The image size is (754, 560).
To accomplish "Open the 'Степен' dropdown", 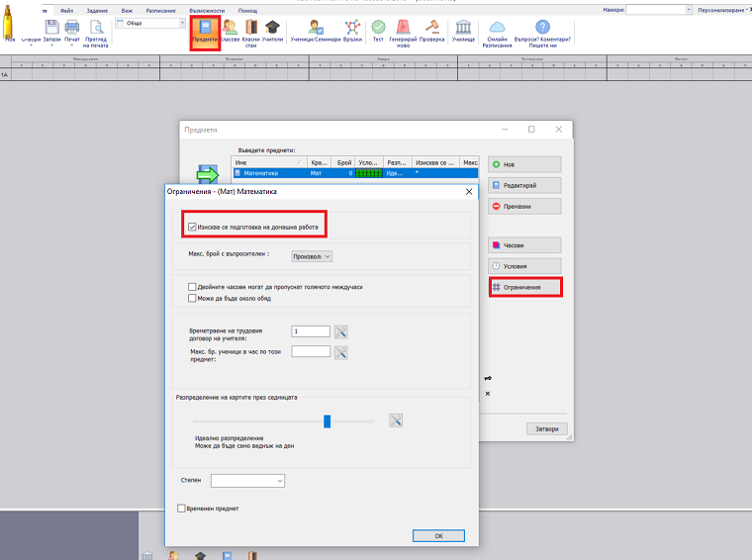I will (x=247, y=481).
